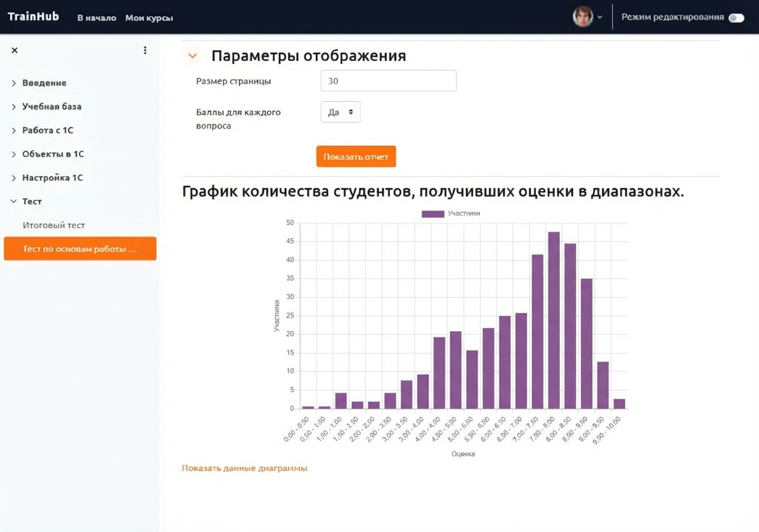Toggle Режим редактирования switch
This screenshot has height=532, width=759.
[736, 17]
